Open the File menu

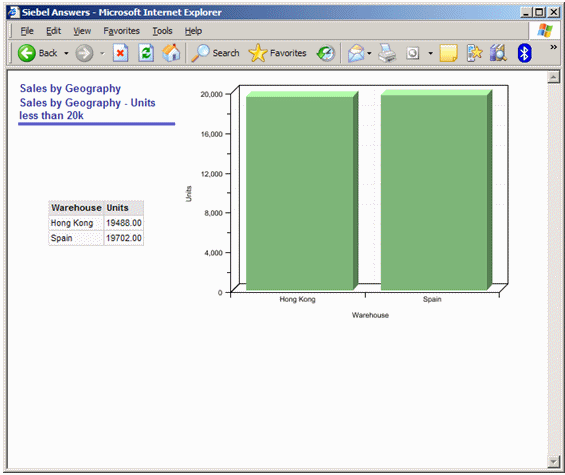tap(27, 31)
